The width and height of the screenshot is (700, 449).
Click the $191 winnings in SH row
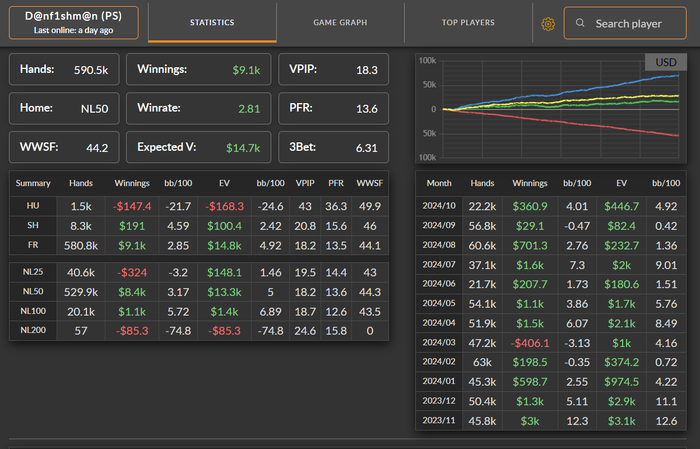(132, 226)
